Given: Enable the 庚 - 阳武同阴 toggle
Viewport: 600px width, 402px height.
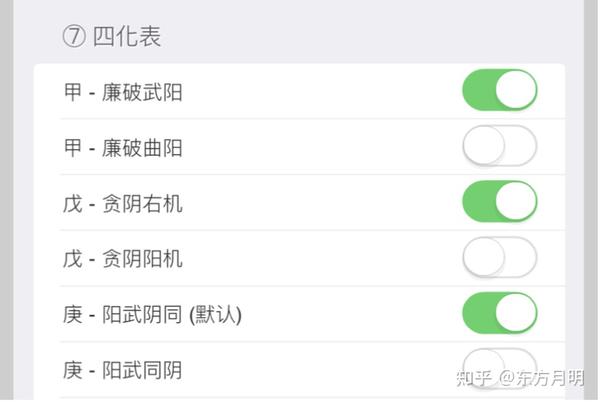Looking at the screenshot, I should coord(499,366).
